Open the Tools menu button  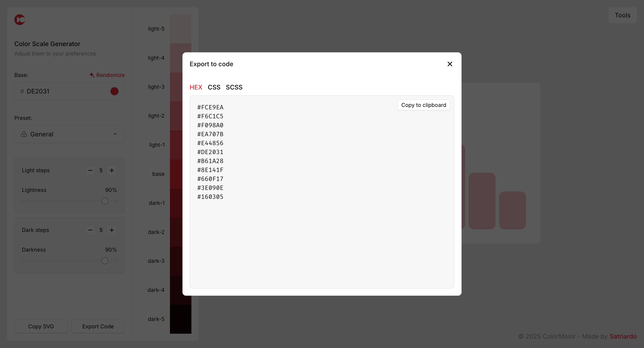click(x=623, y=15)
